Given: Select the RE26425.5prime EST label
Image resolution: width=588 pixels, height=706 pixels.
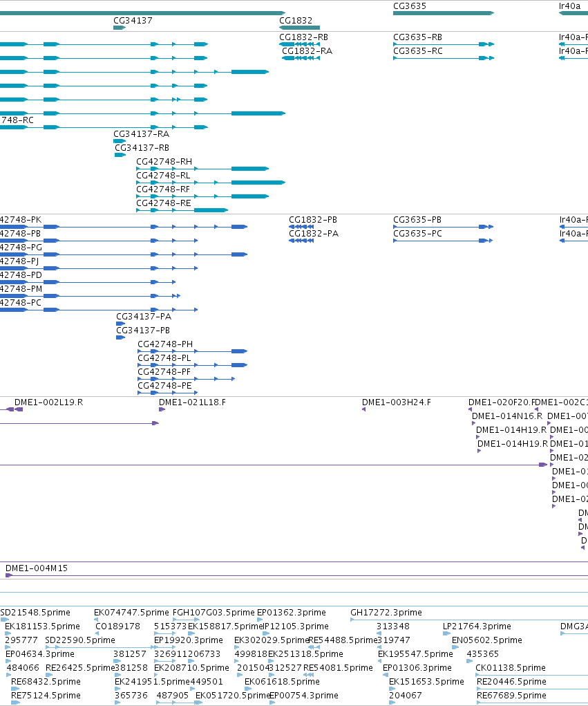Looking at the screenshot, I should tap(80, 668).
